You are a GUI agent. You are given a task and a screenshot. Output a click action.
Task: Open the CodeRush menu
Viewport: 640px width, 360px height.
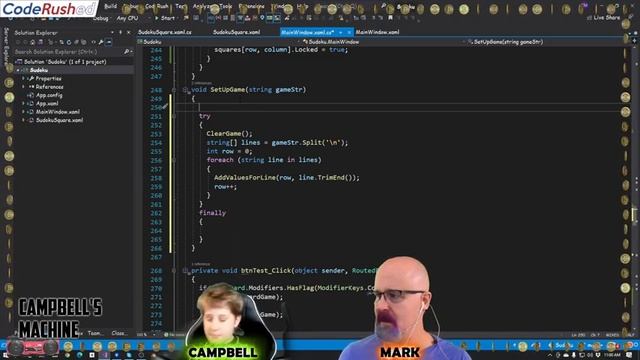pos(157,7)
